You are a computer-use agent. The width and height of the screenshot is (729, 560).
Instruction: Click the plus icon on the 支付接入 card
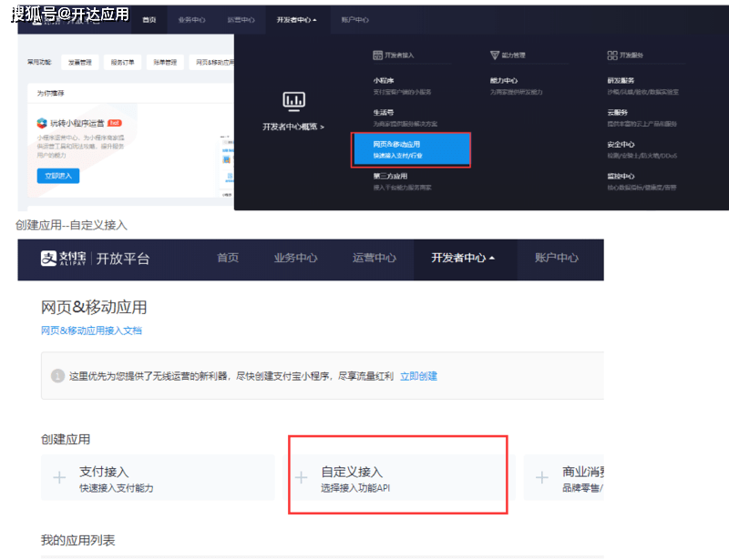[59, 477]
